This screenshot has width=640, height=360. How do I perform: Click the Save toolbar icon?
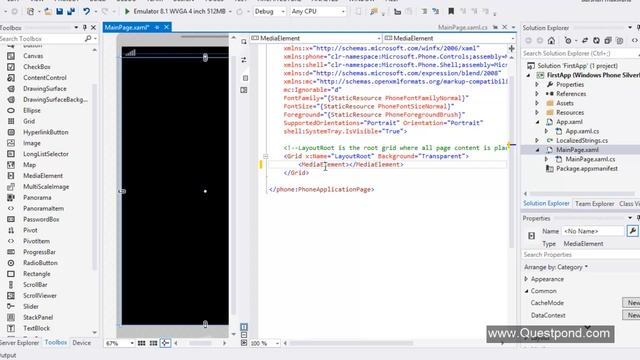click(60, 11)
